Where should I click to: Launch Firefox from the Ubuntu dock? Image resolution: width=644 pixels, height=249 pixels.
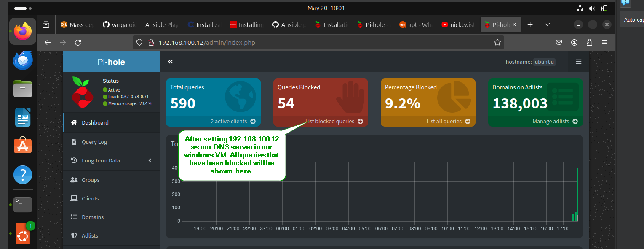(23, 31)
